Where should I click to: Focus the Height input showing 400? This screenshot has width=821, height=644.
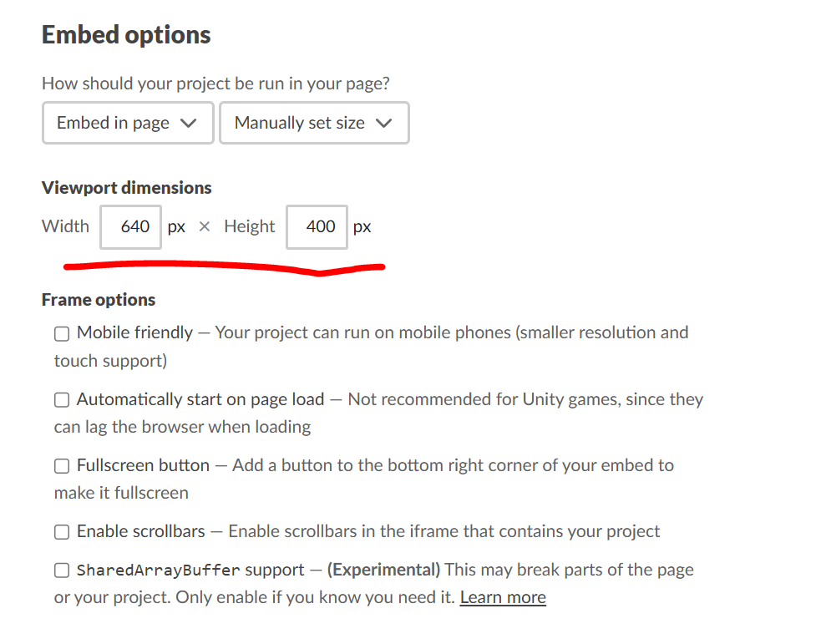point(317,226)
